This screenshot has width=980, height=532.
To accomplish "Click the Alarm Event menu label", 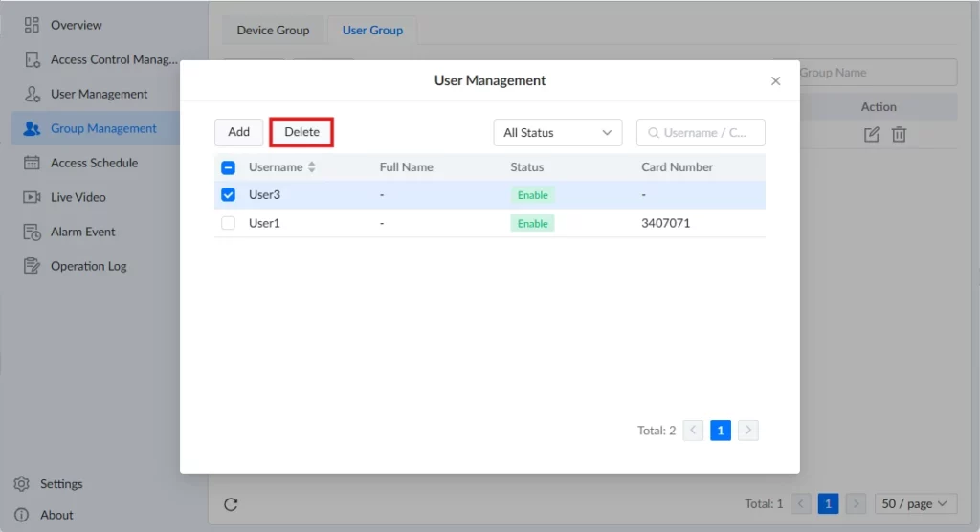I will coord(83,232).
